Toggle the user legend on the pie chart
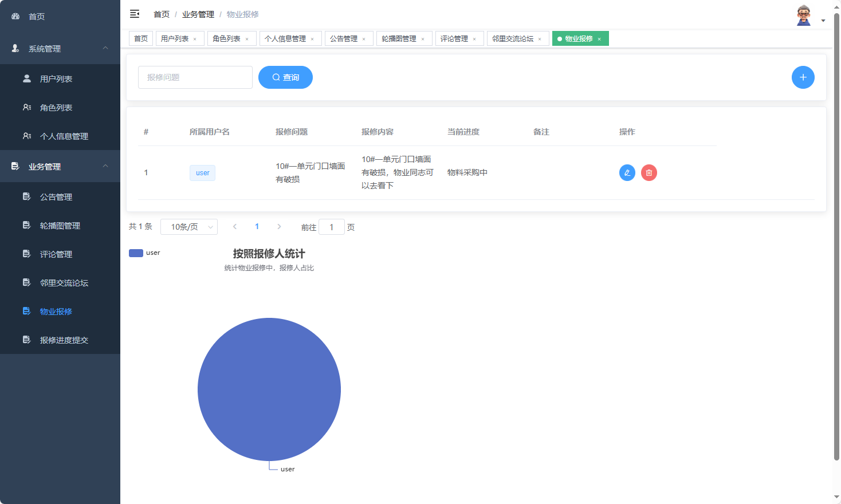This screenshot has height=504, width=841. click(144, 253)
